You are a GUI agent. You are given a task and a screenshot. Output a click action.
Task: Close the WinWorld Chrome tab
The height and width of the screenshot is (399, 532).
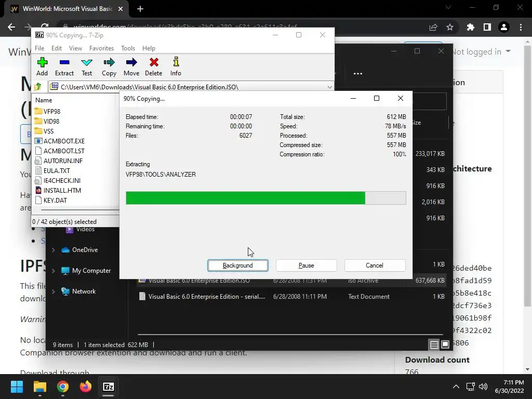click(x=121, y=9)
